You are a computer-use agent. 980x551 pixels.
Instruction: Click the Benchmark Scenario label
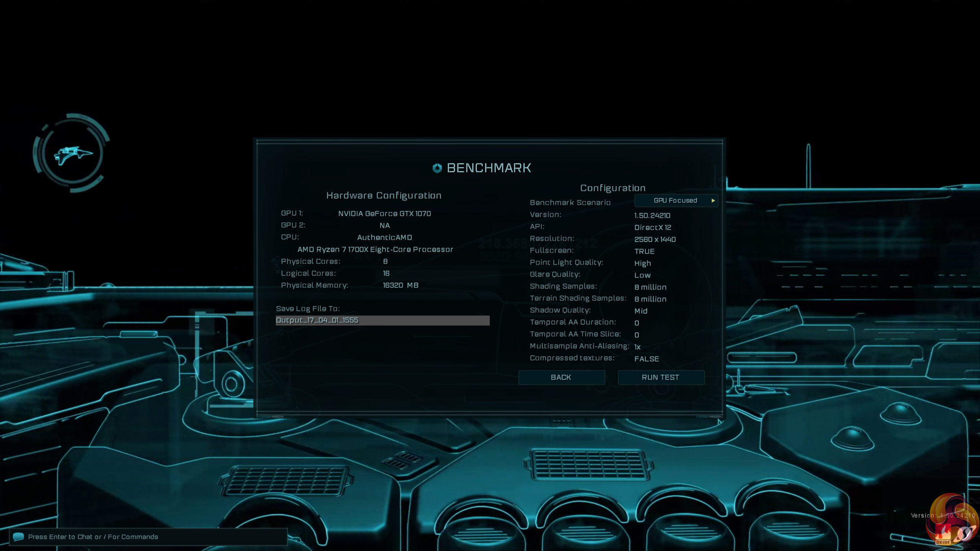click(570, 202)
